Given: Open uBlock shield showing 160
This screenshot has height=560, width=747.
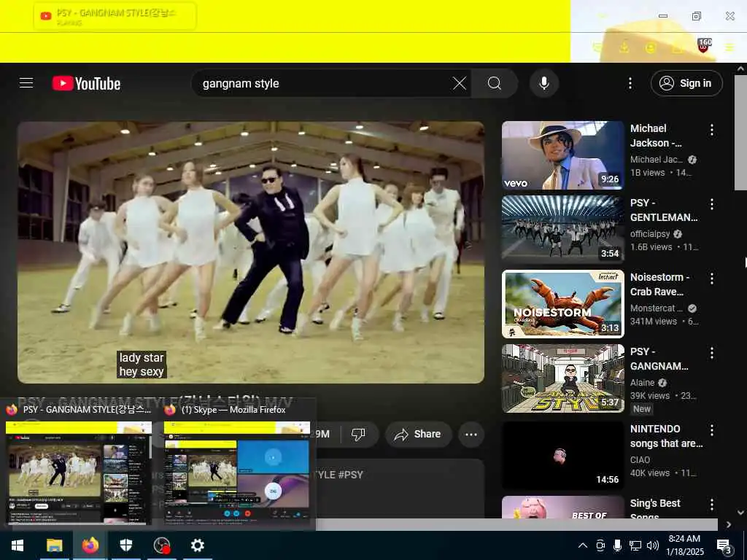Looking at the screenshot, I should [704, 46].
